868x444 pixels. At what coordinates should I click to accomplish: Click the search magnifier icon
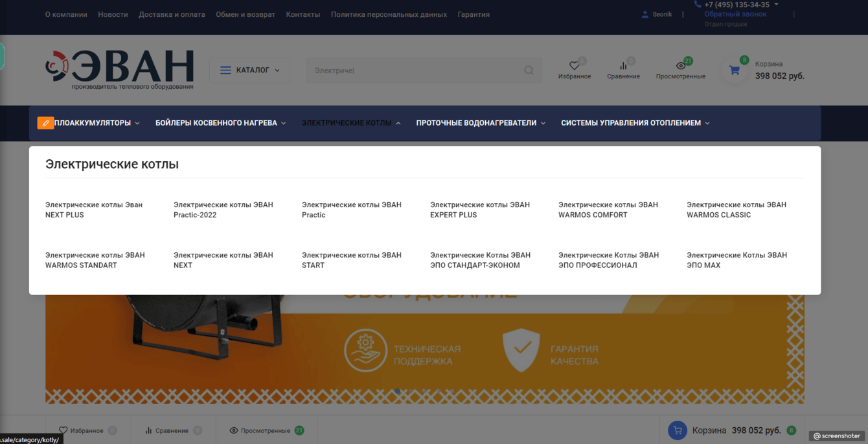click(x=529, y=71)
